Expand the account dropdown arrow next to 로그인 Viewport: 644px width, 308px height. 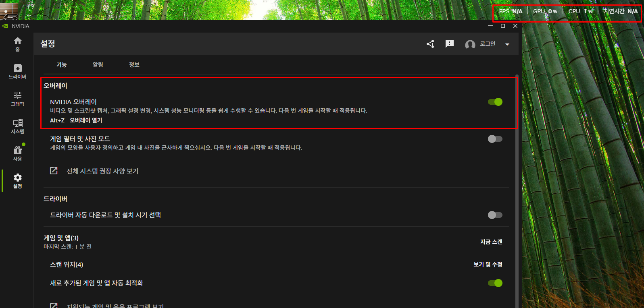pyautogui.click(x=507, y=44)
